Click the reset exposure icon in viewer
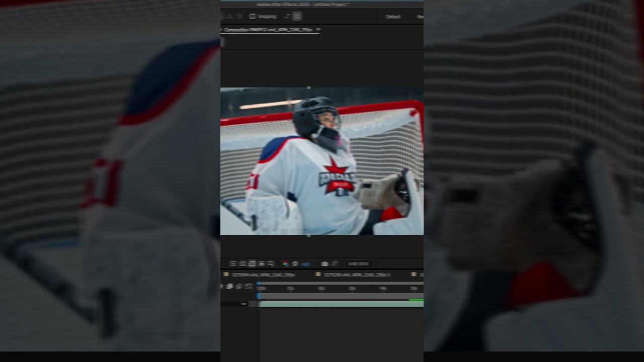 click(x=295, y=263)
